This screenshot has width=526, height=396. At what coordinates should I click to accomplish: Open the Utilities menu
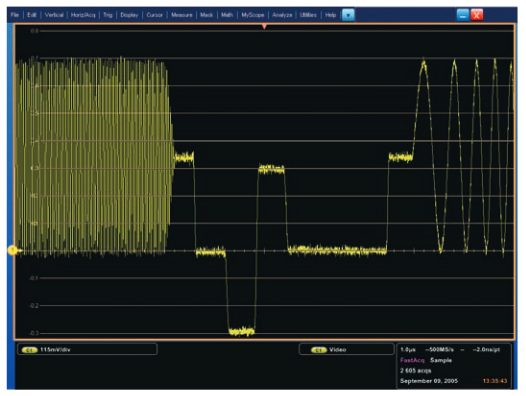pos(308,15)
